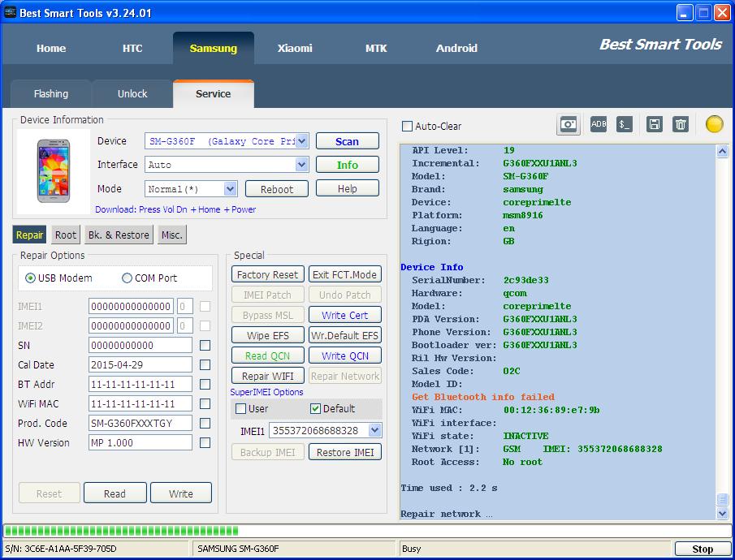Click the Exit FCT.Mode button
Viewport: 735px width, 560px height.
[344, 274]
